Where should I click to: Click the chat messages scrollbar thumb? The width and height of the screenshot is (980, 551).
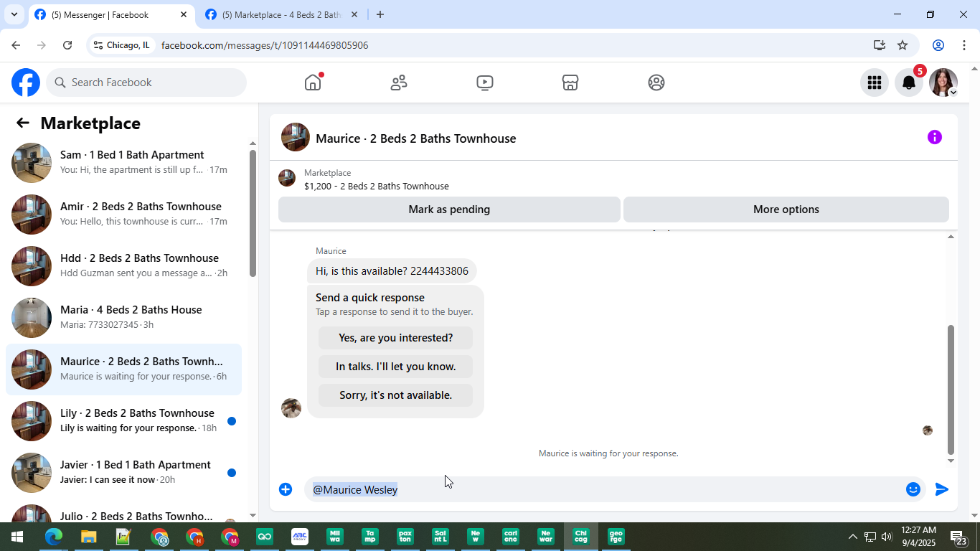click(951, 390)
